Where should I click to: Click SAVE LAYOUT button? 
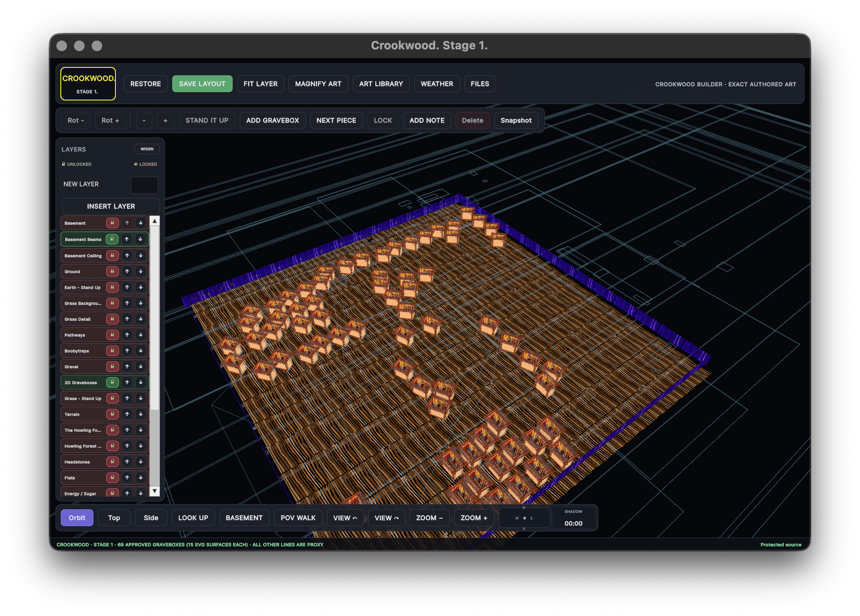point(202,84)
